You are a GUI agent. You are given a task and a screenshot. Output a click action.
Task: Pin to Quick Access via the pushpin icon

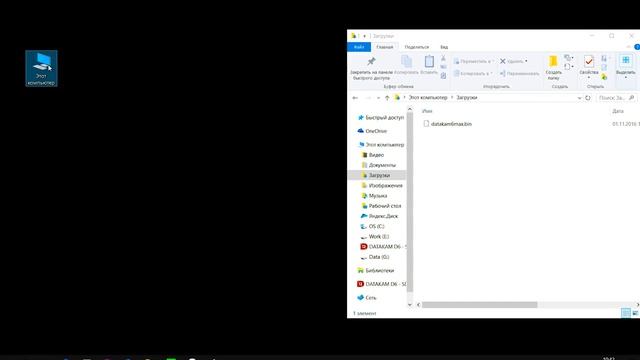371,61
